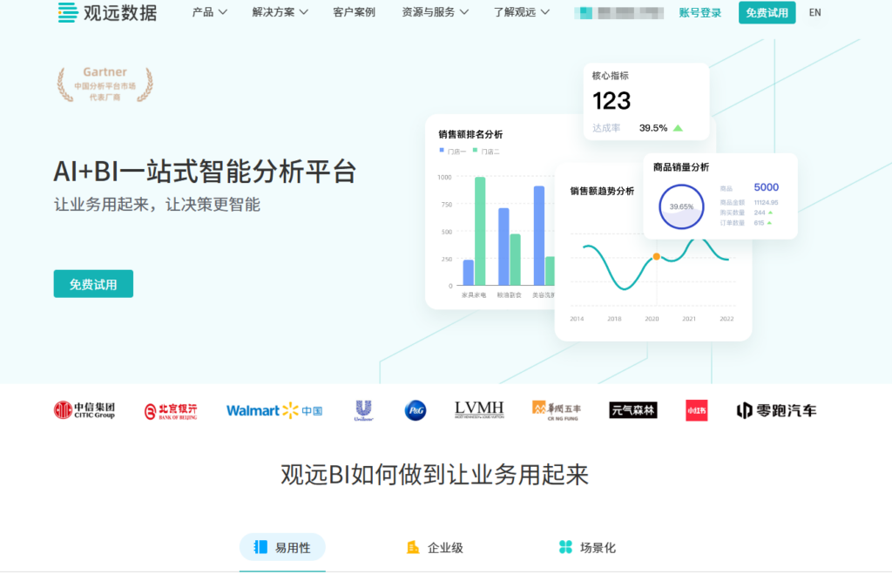Screen dimensions: 892x588
Task: Select the P&G logo
Action: [416, 410]
